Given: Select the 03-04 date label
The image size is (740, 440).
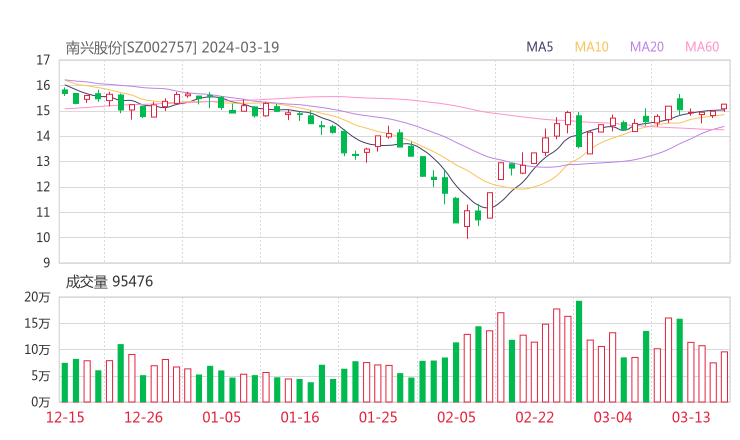Looking at the screenshot, I should pos(613,417).
